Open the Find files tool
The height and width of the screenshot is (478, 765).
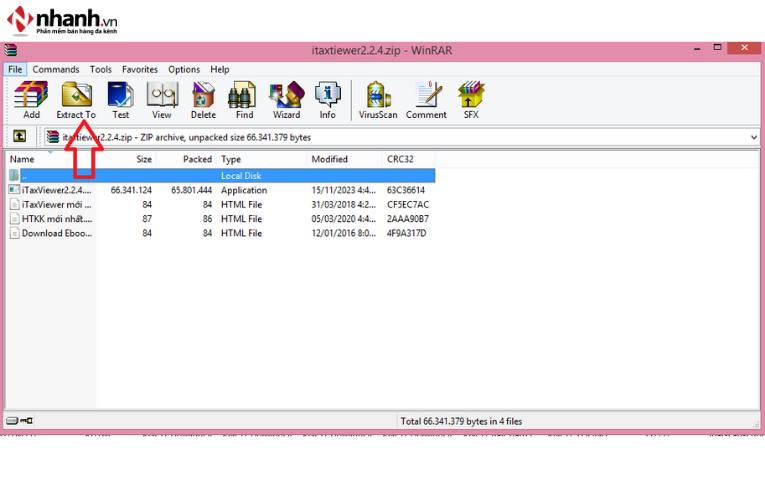pos(244,100)
